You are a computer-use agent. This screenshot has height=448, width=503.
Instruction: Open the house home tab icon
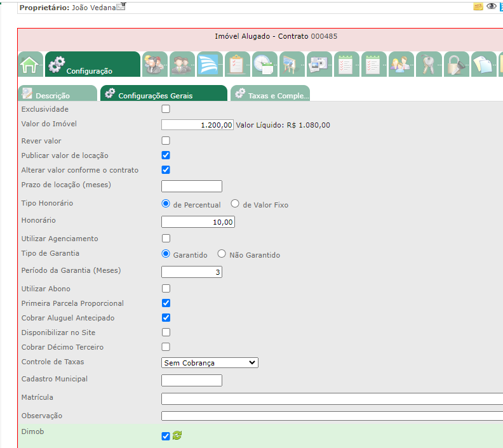(30, 64)
